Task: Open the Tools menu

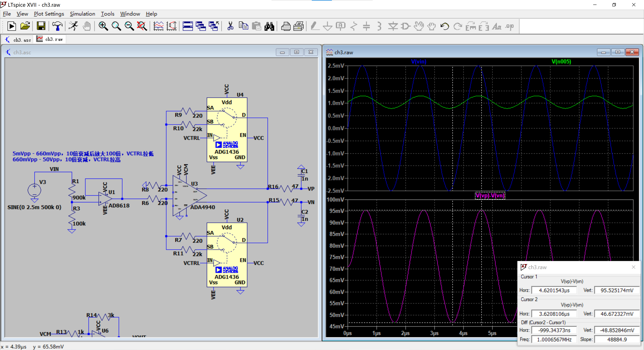Action: pos(108,14)
